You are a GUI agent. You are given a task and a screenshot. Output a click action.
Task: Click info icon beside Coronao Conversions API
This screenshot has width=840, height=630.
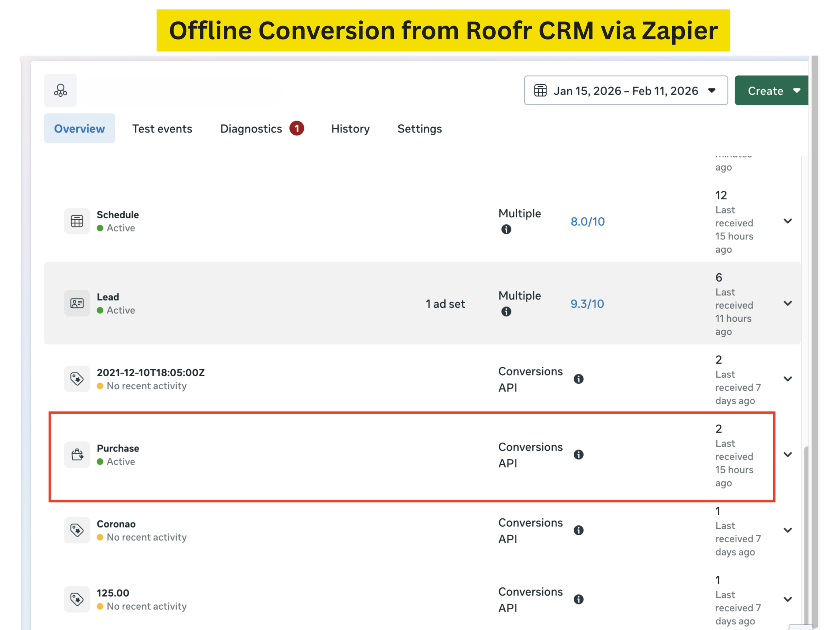coord(578,530)
